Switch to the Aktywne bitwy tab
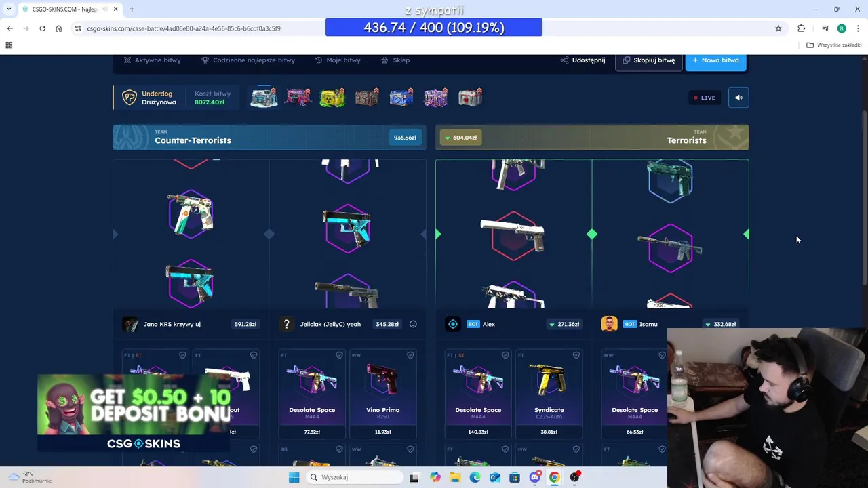This screenshot has width=868, height=488. [x=152, y=60]
